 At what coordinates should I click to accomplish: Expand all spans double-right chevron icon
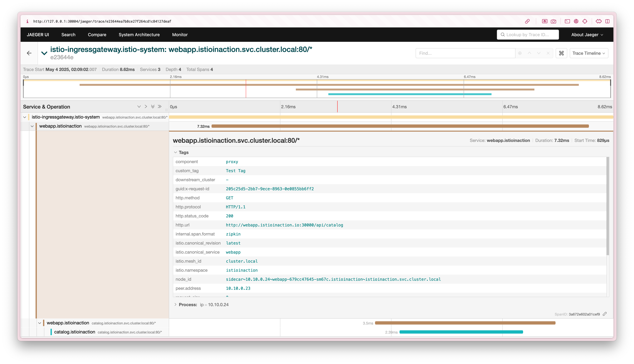click(x=160, y=107)
